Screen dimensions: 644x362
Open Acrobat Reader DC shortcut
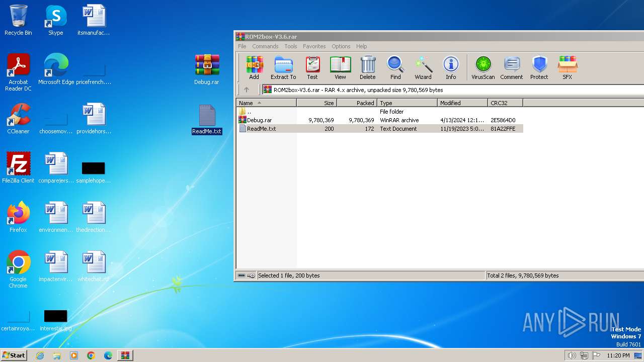tap(18, 72)
